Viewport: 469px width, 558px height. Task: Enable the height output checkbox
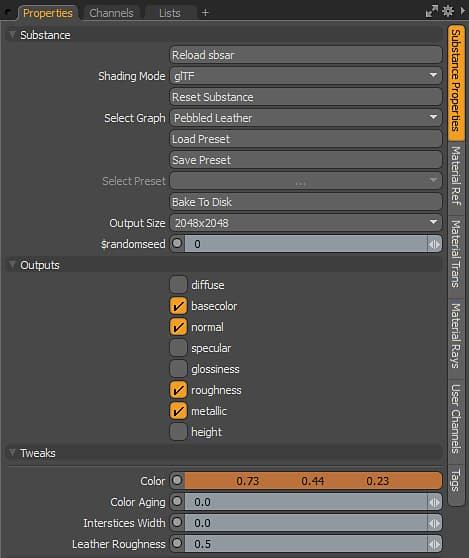click(178, 432)
